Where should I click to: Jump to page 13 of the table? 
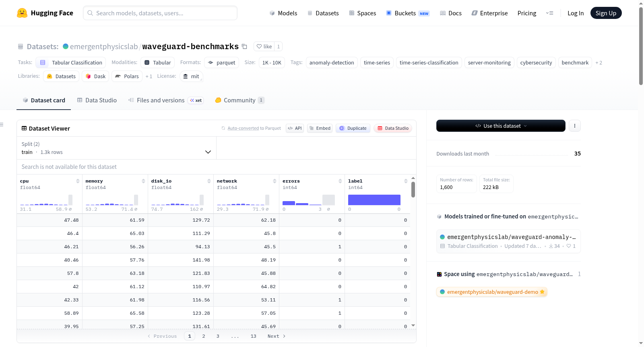click(x=253, y=336)
